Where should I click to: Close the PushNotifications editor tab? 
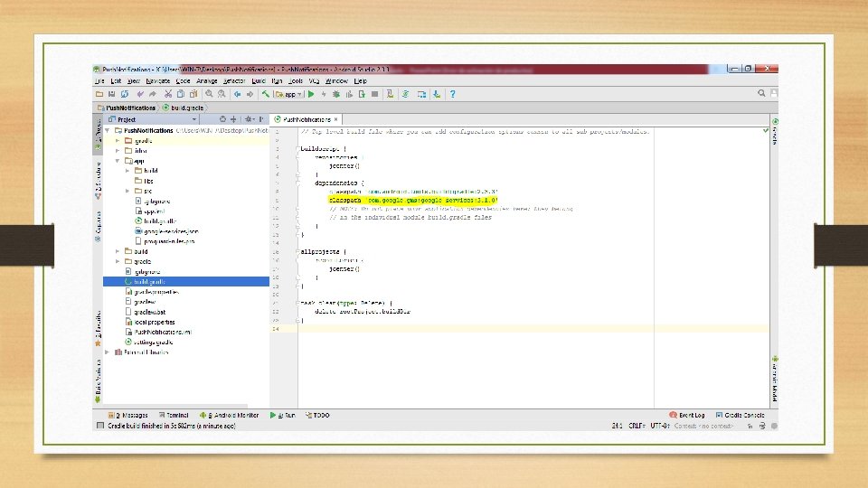pyautogui.click(x=336, y=119)
